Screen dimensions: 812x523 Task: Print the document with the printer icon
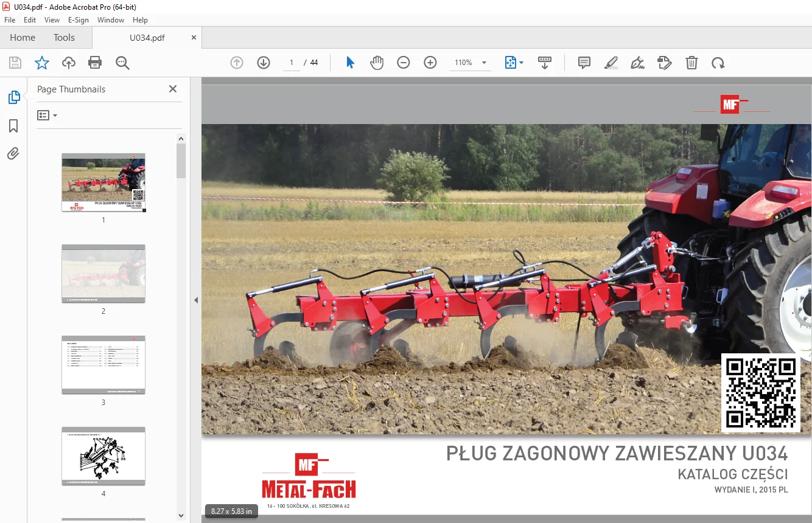[95, 63]
